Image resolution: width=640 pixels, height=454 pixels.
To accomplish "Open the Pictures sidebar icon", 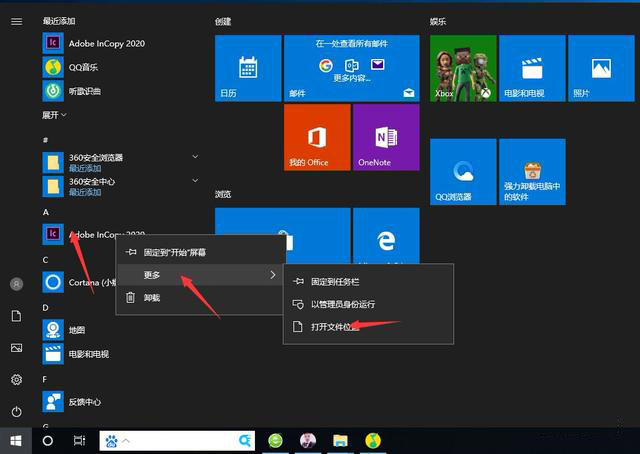I will coord(16,348).
